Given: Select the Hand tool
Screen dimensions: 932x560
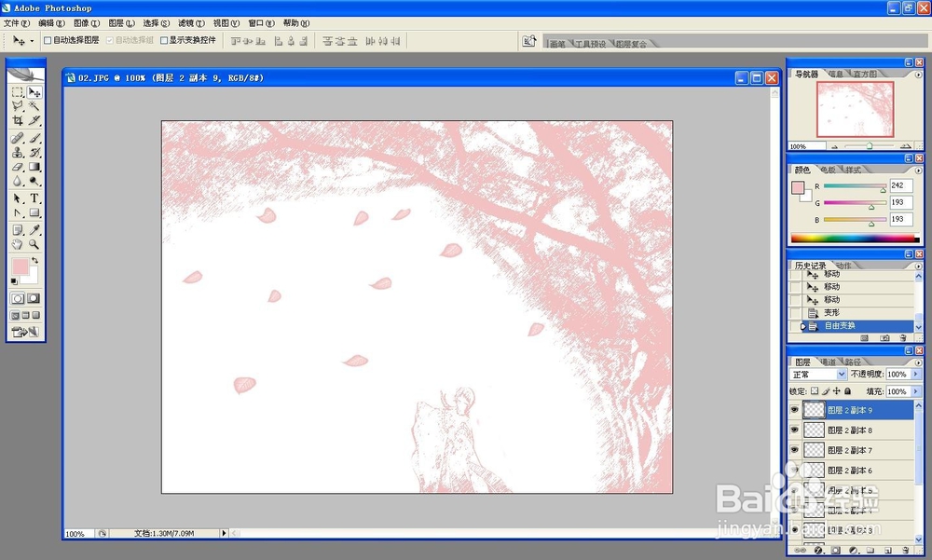Looking at the screenshot, I should click(18, 244).
